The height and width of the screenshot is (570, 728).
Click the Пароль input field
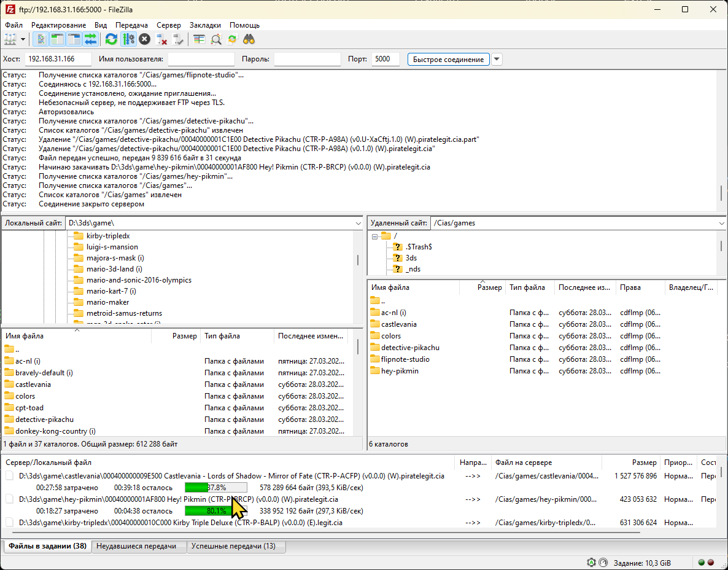307,60
